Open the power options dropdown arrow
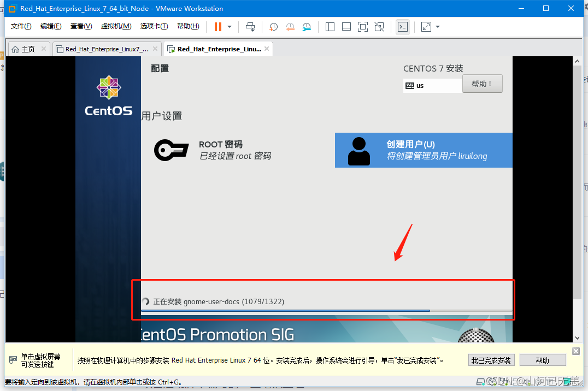 (230, 27)
